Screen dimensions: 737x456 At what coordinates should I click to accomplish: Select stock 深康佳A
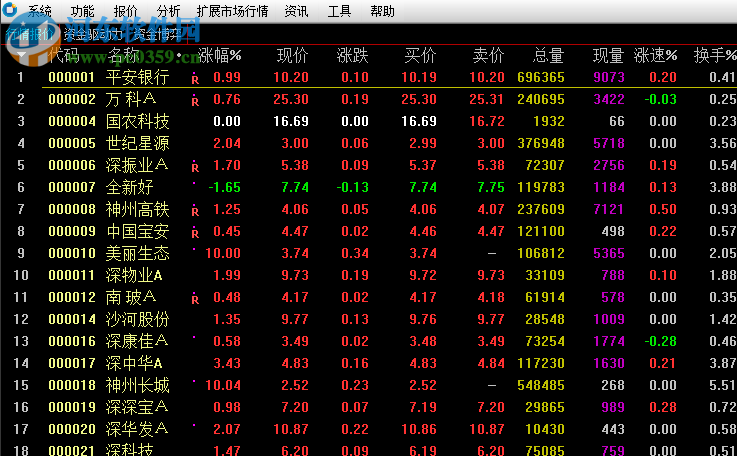pyautogui.click(x=137, y=341)
